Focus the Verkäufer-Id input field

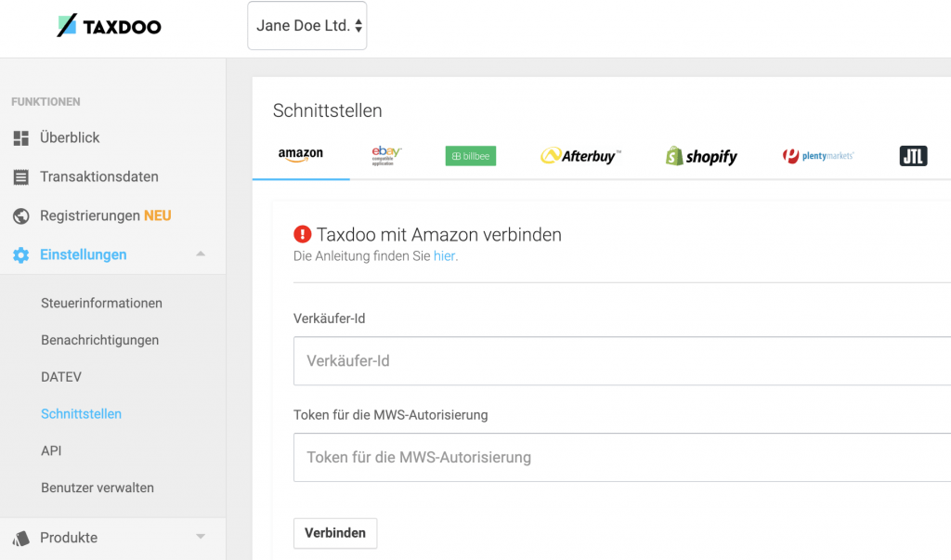[622, 361]
